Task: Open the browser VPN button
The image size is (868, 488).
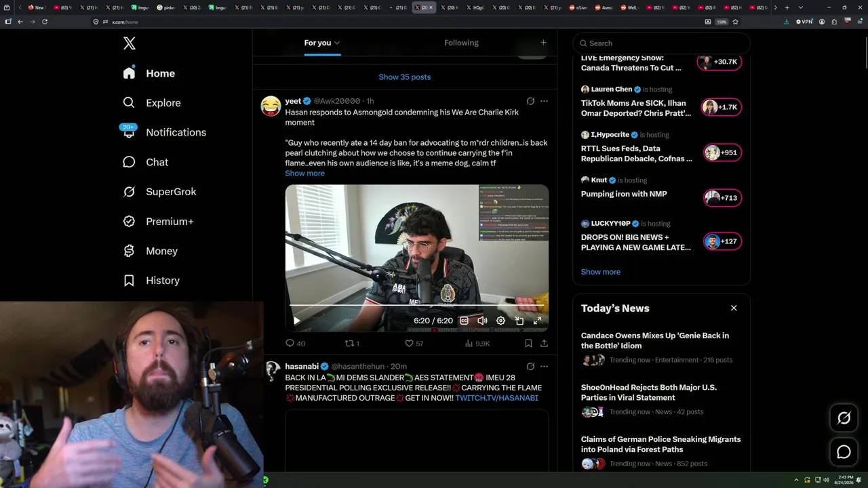Action: click(804, 22)
